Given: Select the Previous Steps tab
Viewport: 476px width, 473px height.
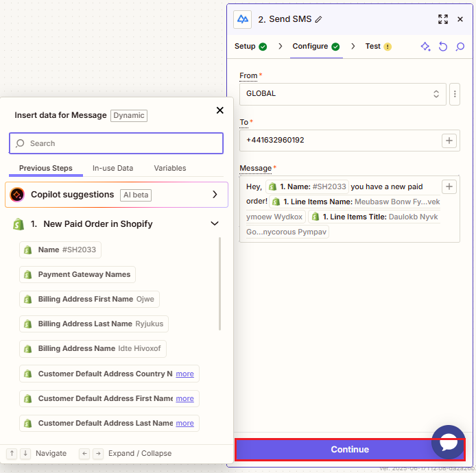Looking at the screenshot, I should pyautogui.click(x=46, y=169).
